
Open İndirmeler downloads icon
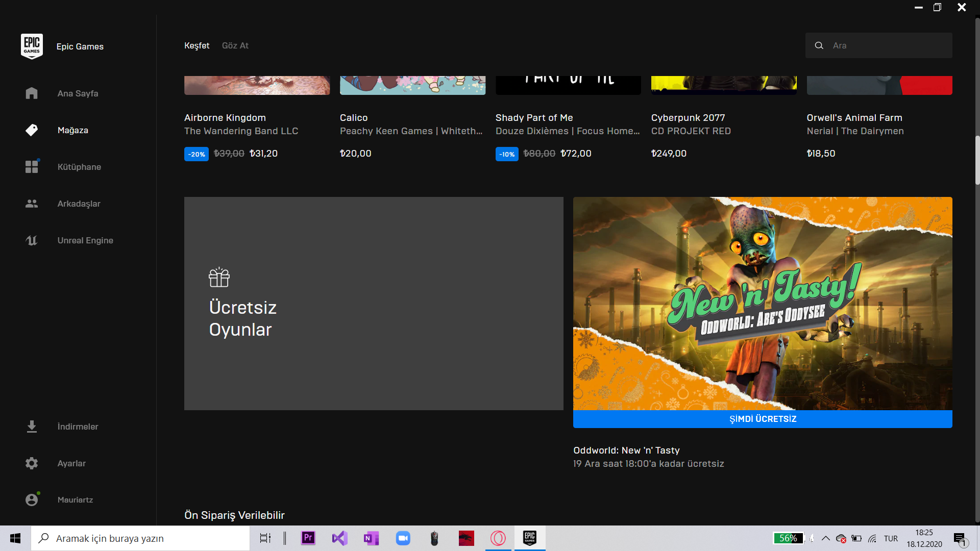pos(32,427)
